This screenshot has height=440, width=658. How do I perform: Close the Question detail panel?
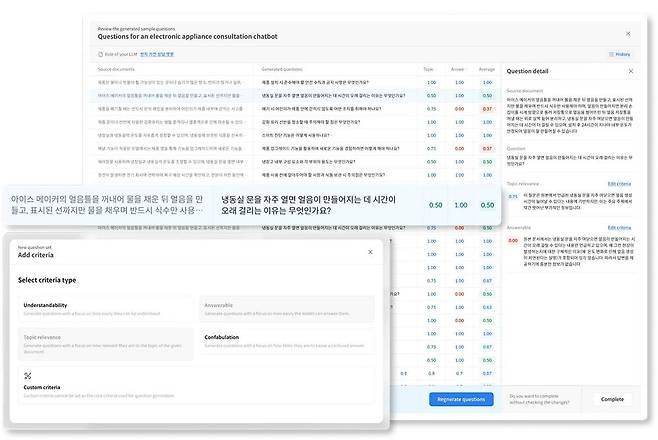click(631, 71)
